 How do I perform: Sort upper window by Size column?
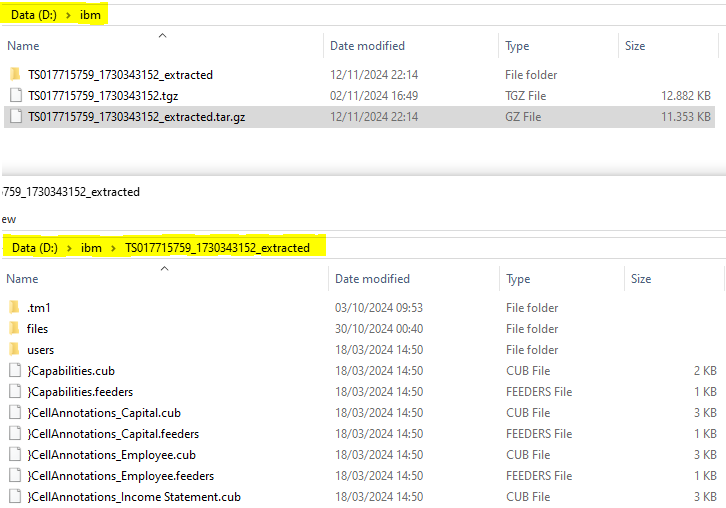[x=635, y=46]
